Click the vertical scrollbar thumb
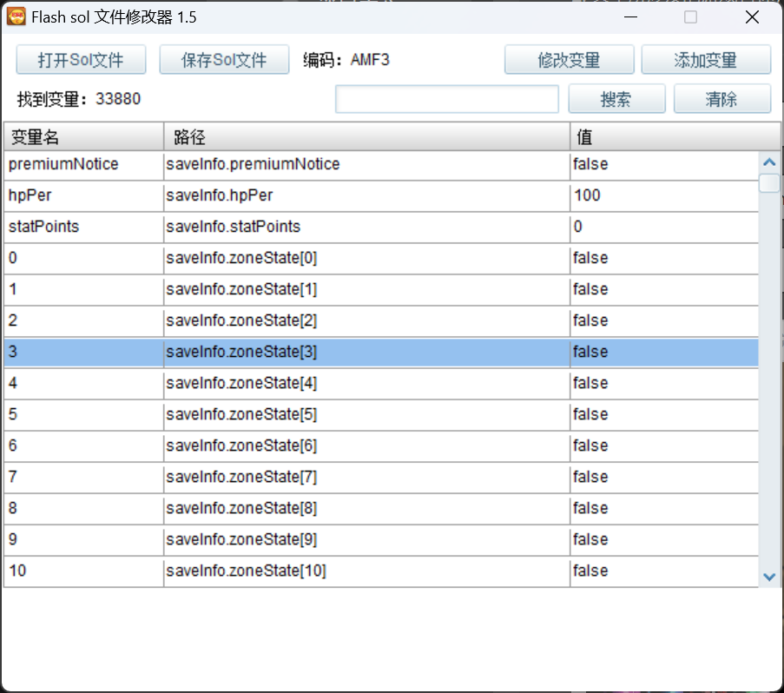The width and height of the screenshot is (784, 693). click(768, 183)
